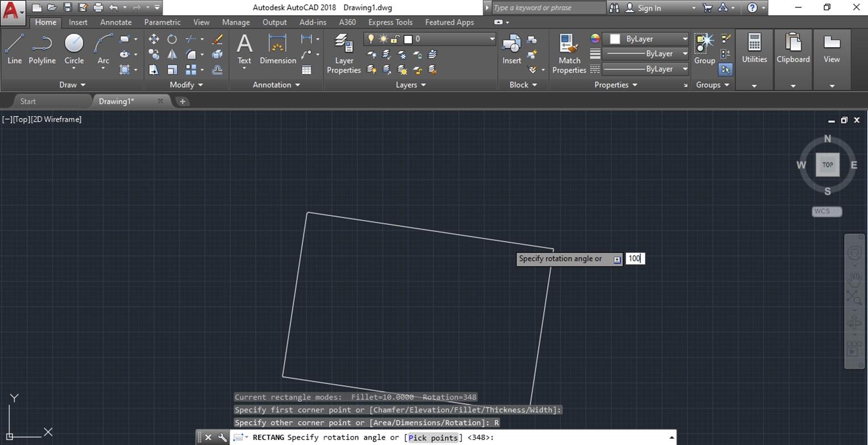Switch to the Express Tools tab
The height and width of the screenshot is (445, 868).
390,22
